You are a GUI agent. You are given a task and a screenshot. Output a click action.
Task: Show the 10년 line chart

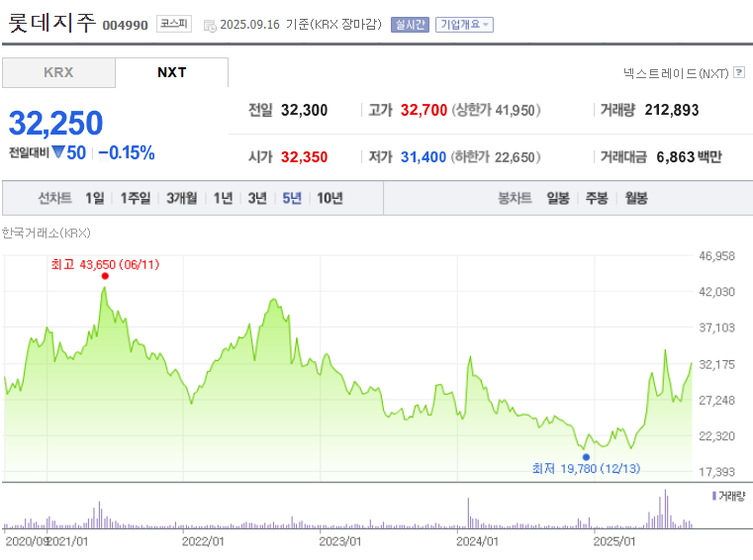(329, 198)
